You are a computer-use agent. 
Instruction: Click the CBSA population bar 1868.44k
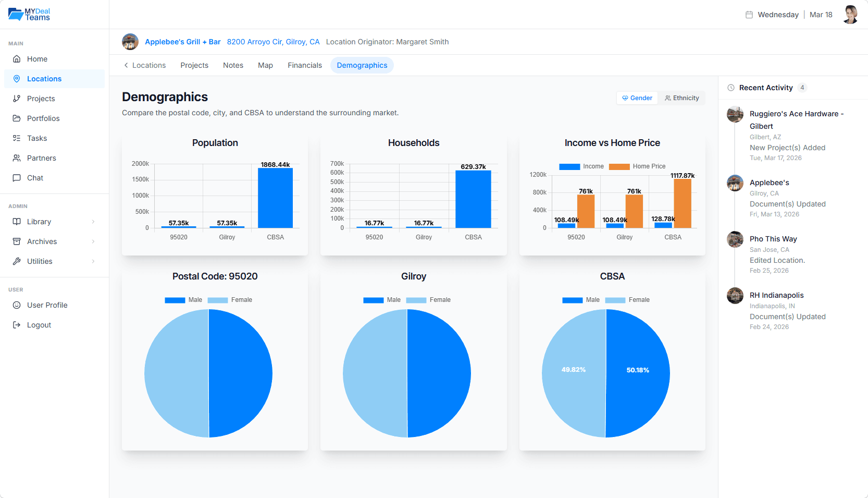pos(275,198)
